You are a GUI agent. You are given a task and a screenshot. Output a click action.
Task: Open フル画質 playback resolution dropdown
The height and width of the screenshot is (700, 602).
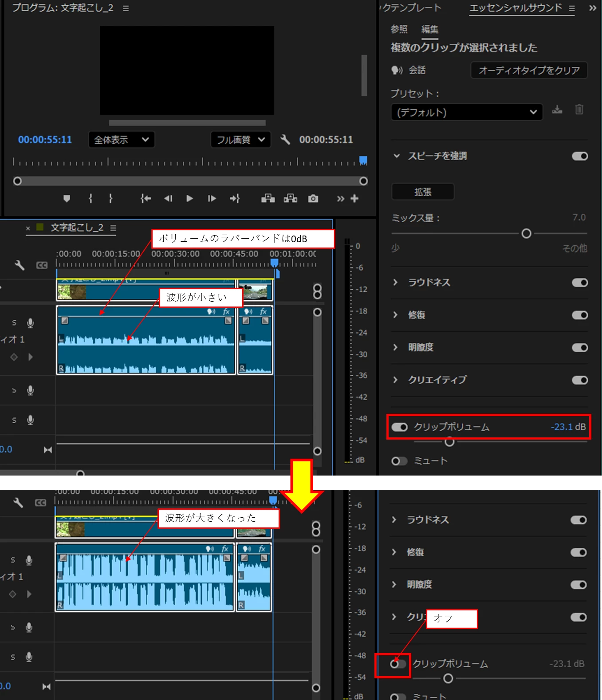[x=240, y=140]
